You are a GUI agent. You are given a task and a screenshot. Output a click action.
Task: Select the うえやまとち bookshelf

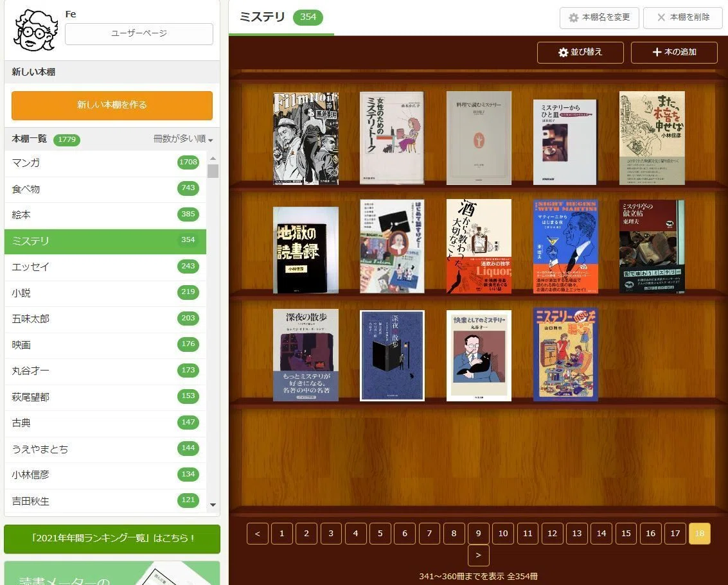[105, 449]
